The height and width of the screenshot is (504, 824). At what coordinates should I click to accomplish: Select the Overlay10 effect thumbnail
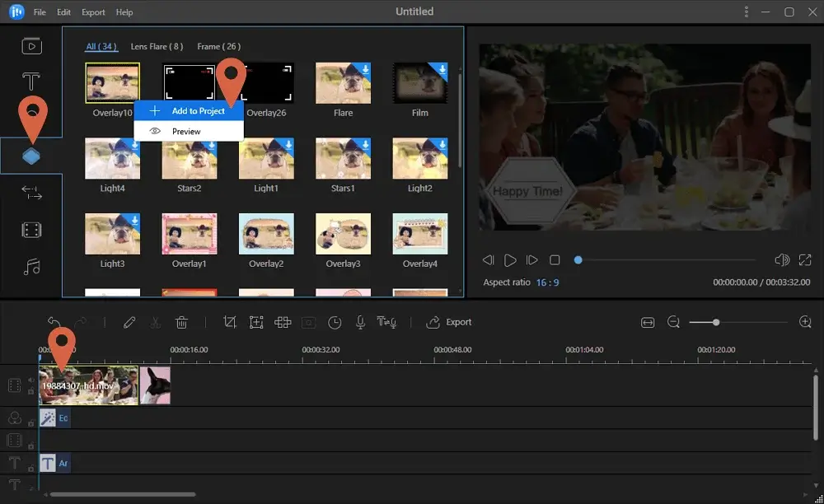111,82
